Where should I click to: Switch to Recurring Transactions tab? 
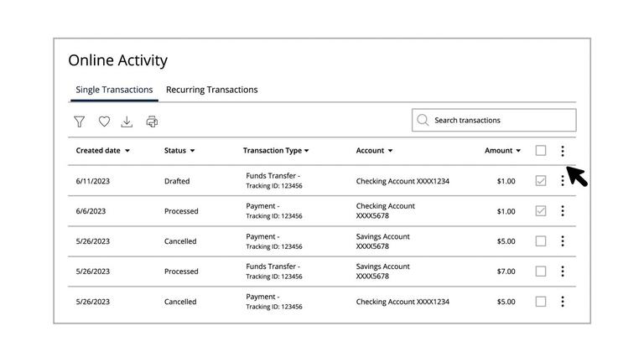tap(212, 90)
